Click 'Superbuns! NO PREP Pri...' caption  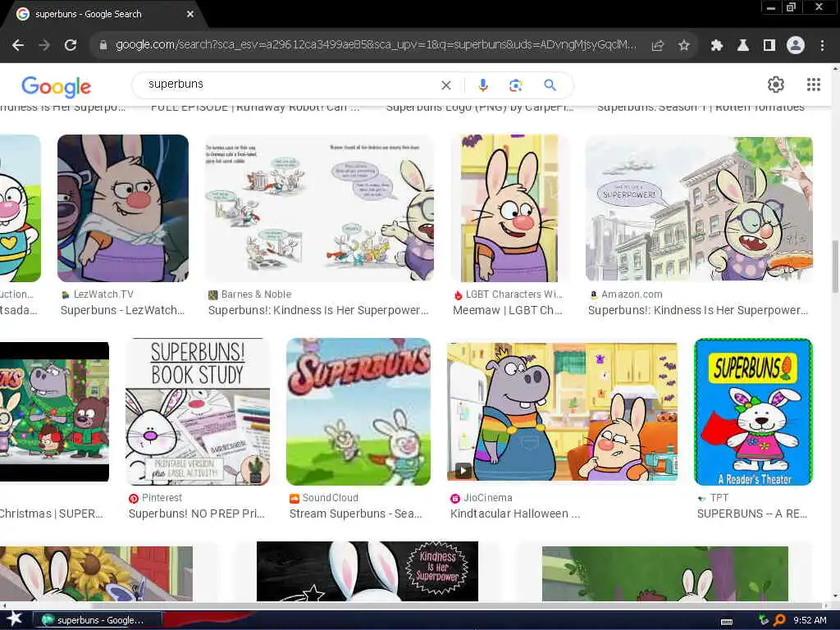tap(197, 514)
